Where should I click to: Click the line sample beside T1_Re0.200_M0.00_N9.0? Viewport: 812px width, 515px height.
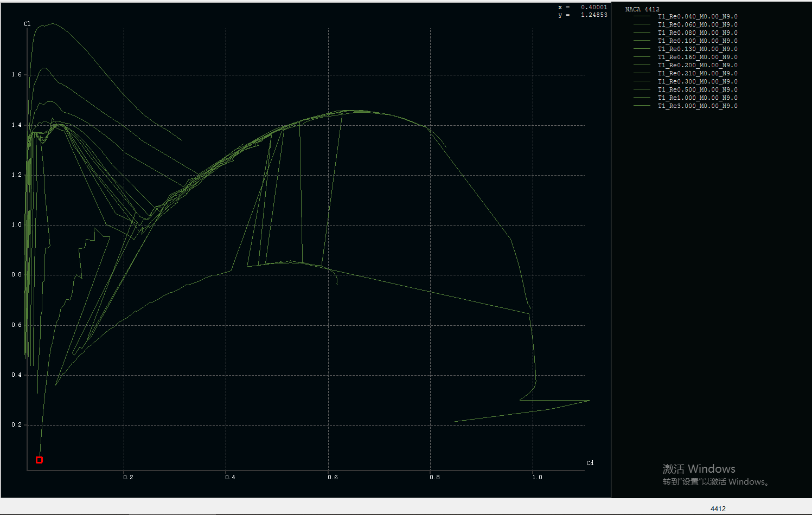642,65
